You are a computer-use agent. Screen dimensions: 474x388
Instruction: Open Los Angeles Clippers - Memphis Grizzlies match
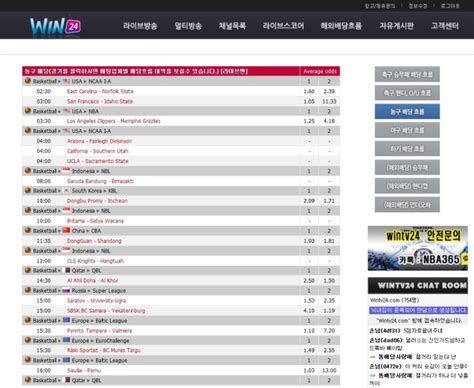pos(114,121)
